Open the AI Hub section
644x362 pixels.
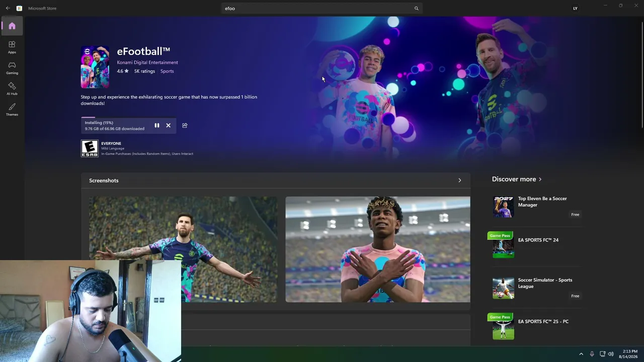12,89
